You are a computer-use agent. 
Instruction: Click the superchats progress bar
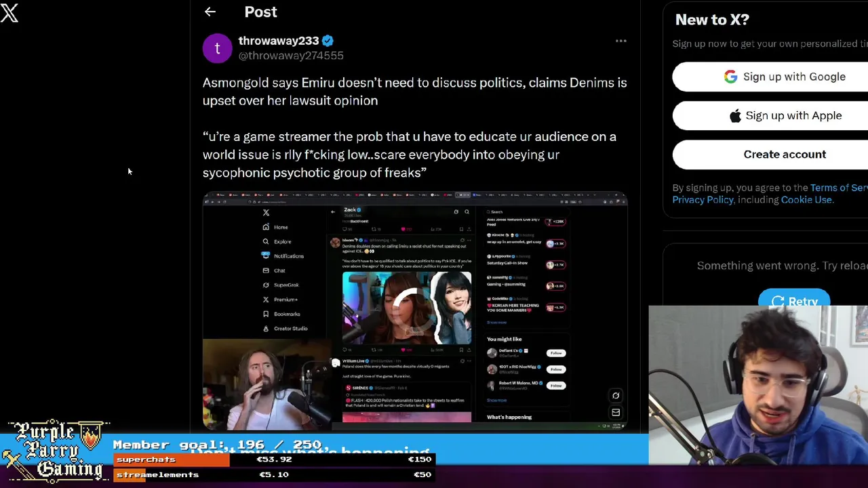point(274,460)
